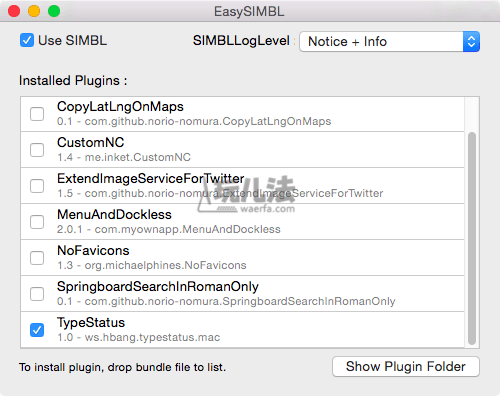Select the CopyLatLngOnMaps plugin name
Screen dimensions: 500x396
coord(120,107)
